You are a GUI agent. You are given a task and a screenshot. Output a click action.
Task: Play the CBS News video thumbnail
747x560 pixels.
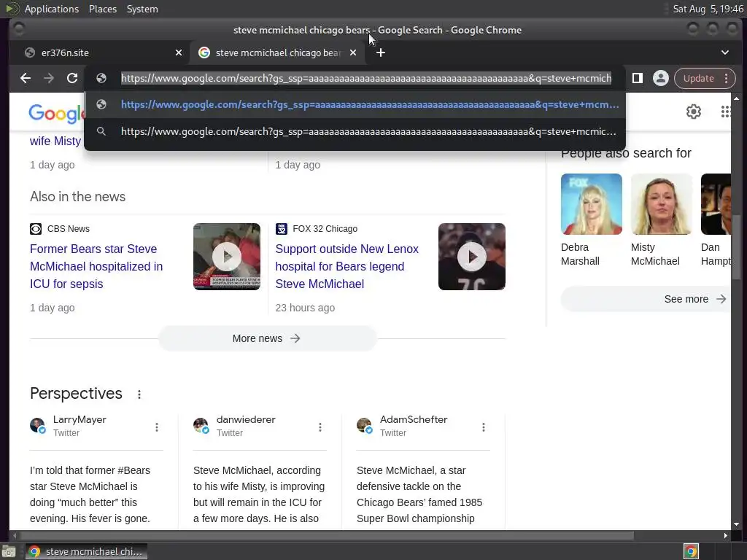(x=227, y=257)
